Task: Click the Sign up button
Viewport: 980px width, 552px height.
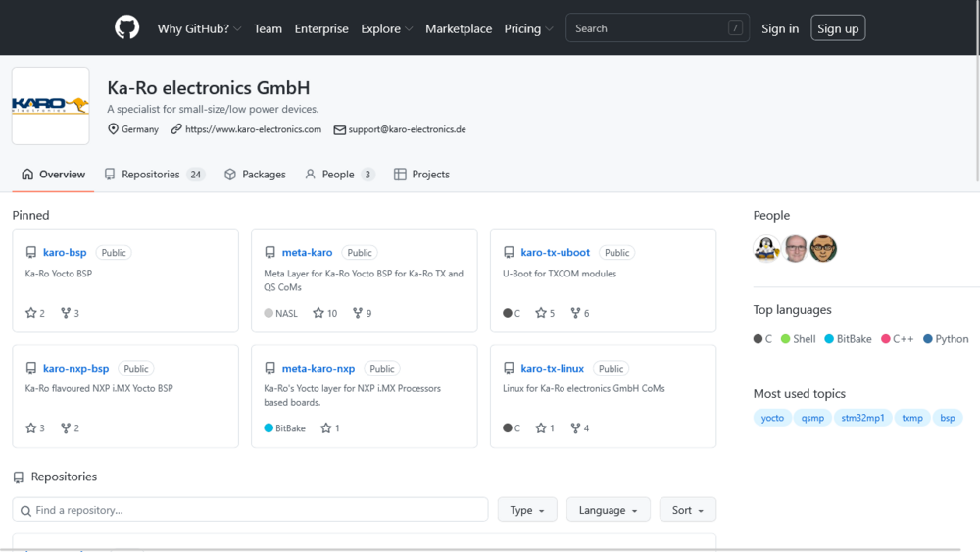Action: (838, 28)
